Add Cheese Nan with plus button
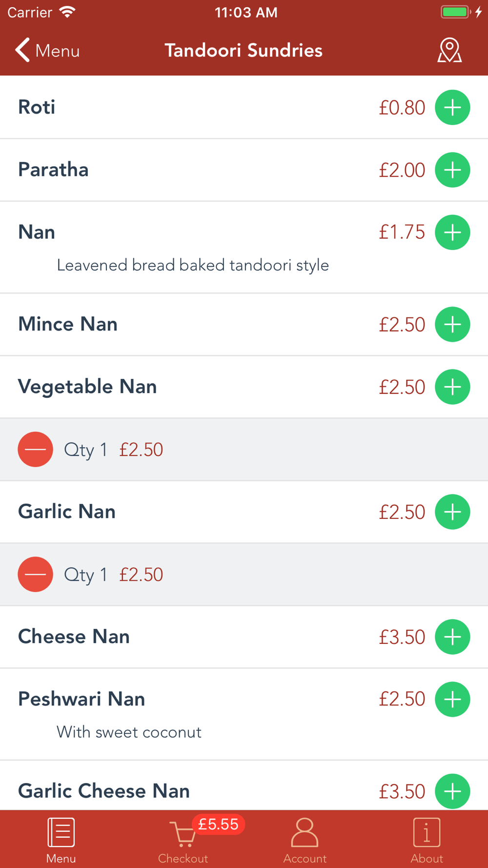 point(452,637)
